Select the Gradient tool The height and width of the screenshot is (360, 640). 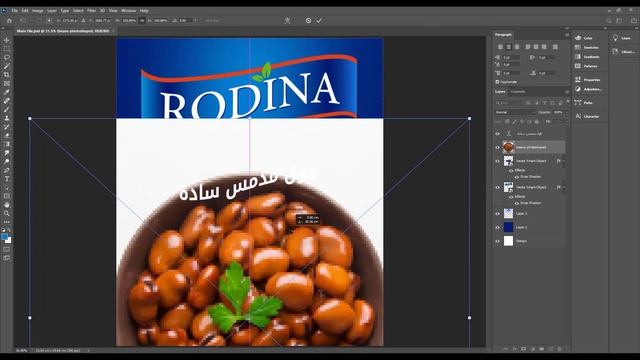7,144
